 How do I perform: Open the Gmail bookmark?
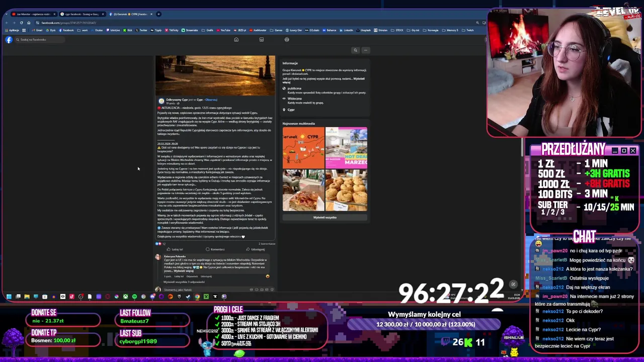coord(37,30)
